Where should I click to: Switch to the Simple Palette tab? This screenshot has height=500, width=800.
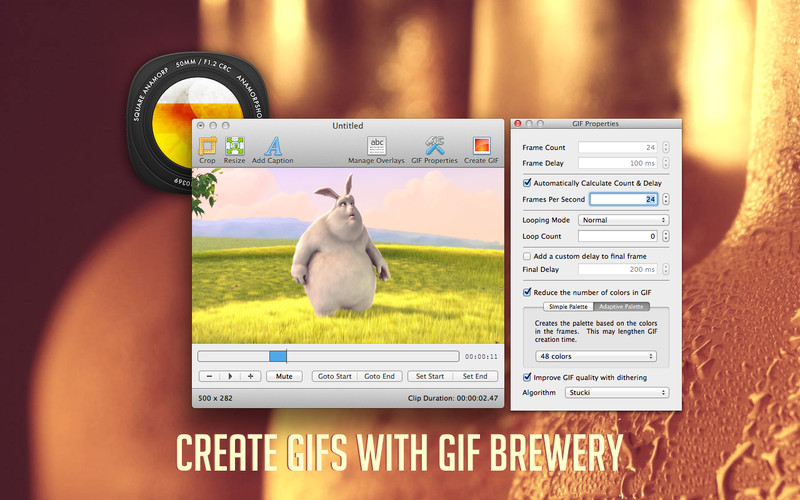tap(568, 307)
